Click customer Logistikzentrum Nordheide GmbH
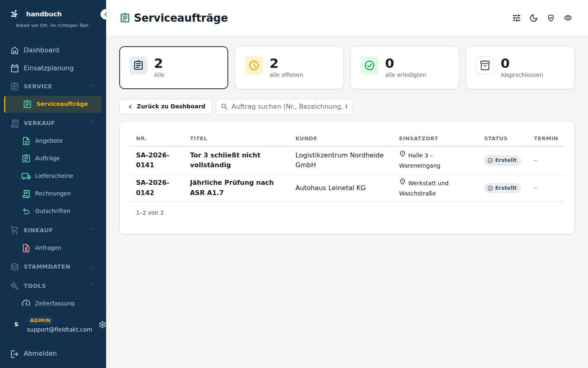Screen dimensions: 588x368 339,160
